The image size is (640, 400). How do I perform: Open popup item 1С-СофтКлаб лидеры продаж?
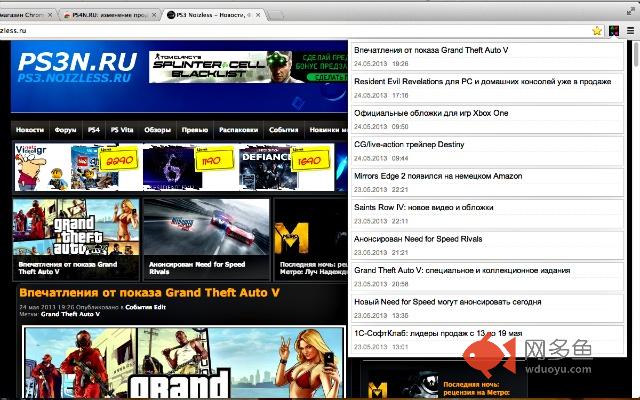[487, 340]
